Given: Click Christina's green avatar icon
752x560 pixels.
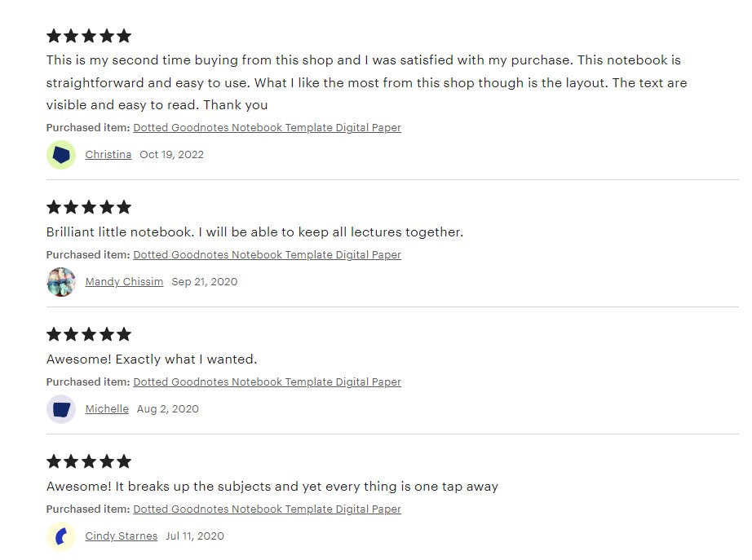Looking at the screenshot, I should tap(61, 155).
